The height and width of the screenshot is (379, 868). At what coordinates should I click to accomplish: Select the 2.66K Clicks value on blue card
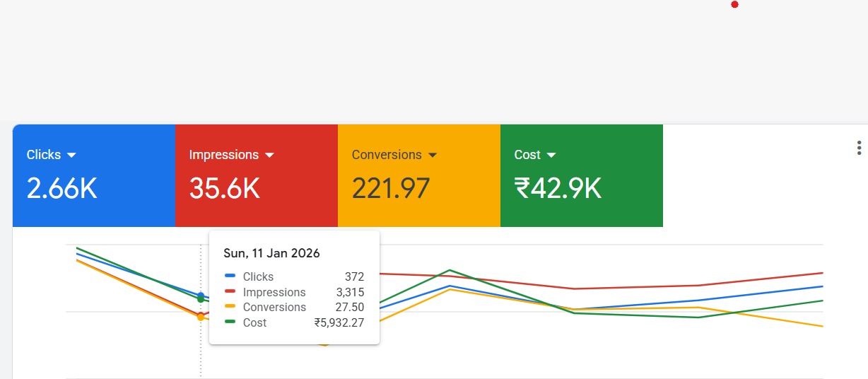61,189
